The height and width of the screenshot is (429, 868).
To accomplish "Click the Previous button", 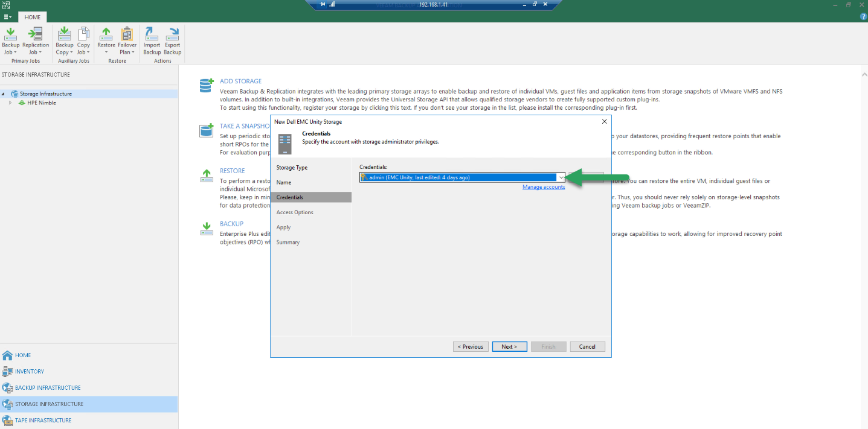I will [471, 346].
